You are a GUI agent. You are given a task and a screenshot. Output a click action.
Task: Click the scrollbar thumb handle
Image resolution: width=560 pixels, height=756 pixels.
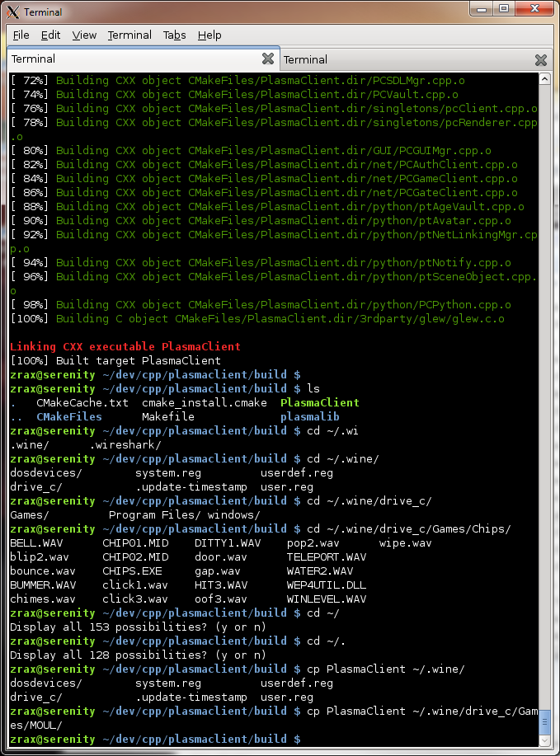[x=544, y=721]
